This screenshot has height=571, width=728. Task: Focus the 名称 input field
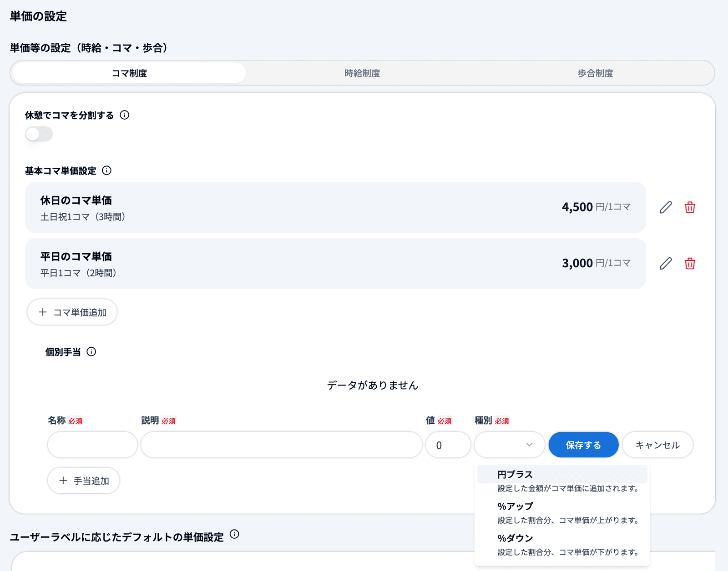92,445
